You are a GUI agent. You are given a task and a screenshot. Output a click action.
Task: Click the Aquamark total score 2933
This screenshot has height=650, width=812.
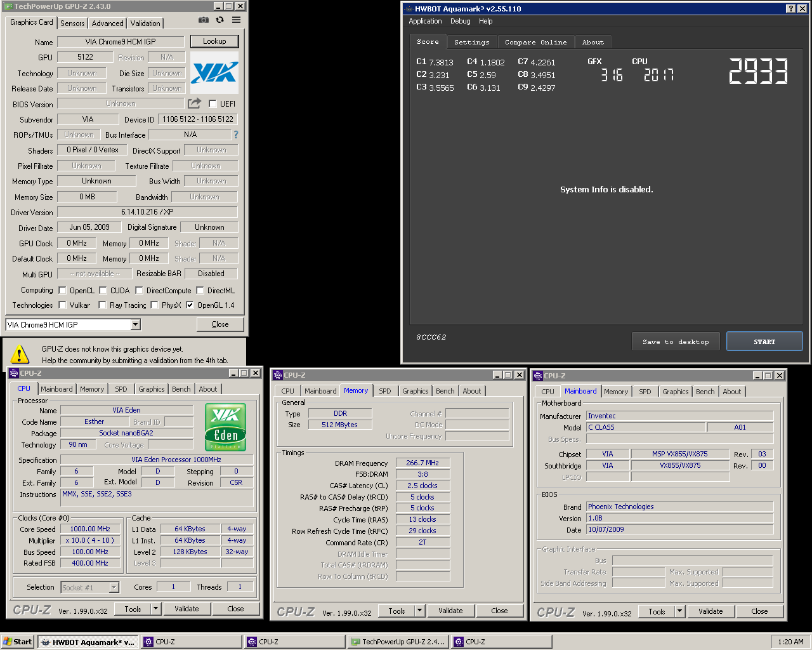click(x=758, y=71)
